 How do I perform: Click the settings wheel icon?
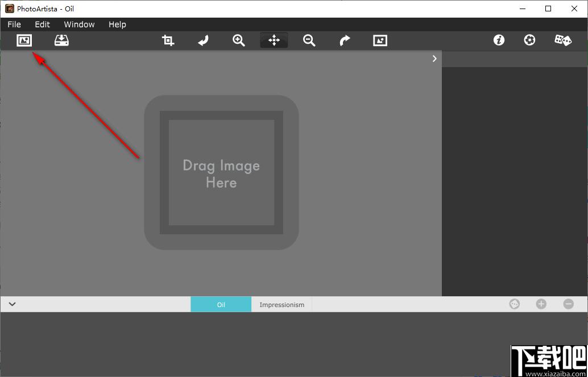pos(529,40)
